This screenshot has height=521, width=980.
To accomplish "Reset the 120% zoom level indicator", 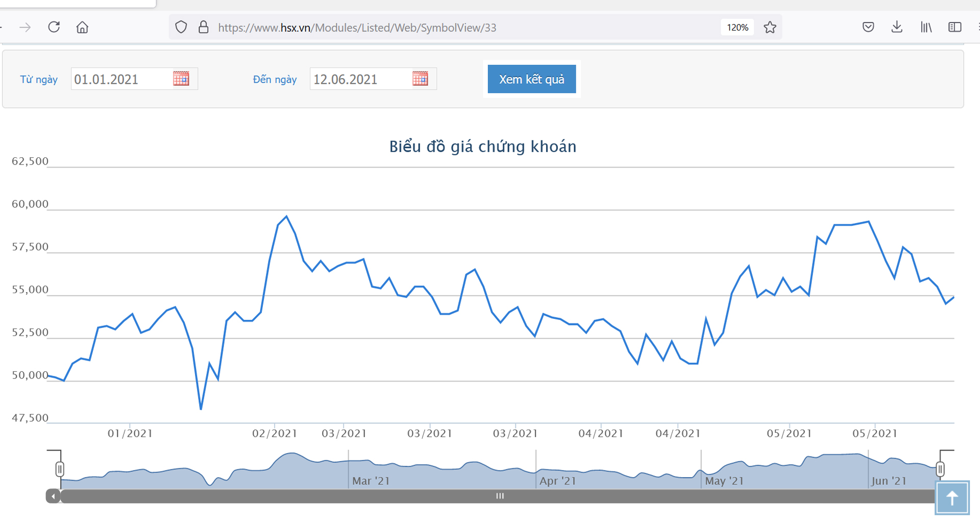I will (x=737, y=28).
